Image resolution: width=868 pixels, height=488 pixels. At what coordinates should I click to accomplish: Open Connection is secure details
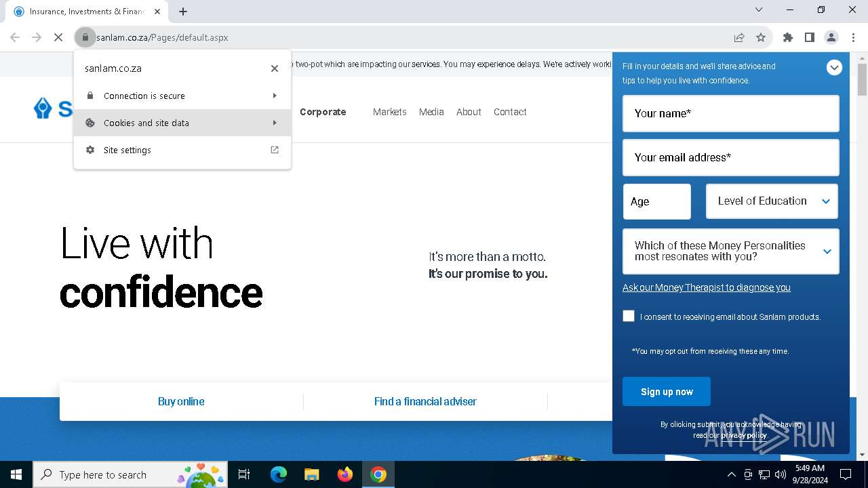182,96
